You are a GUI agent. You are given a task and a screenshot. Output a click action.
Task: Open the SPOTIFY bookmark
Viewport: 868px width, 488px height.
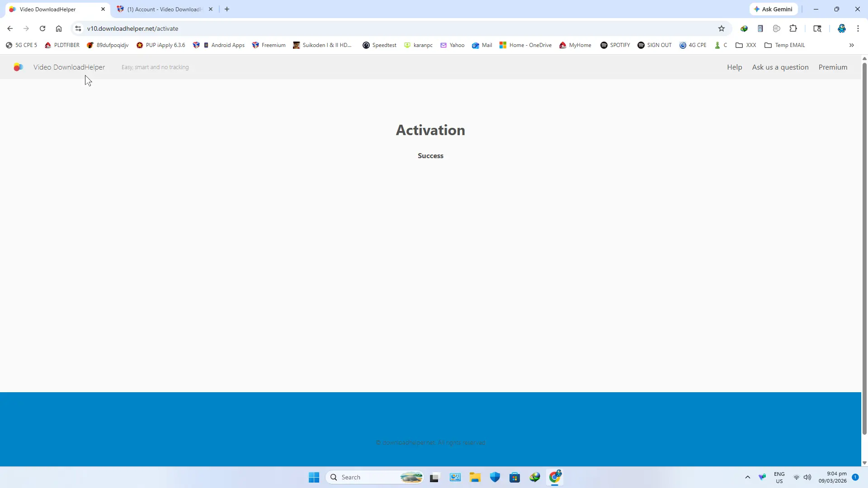[x=615, y=45]
